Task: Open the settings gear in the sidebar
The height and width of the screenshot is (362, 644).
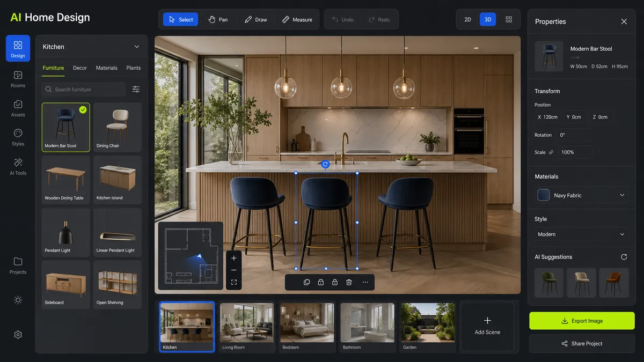Action: [x=18, y=335]
